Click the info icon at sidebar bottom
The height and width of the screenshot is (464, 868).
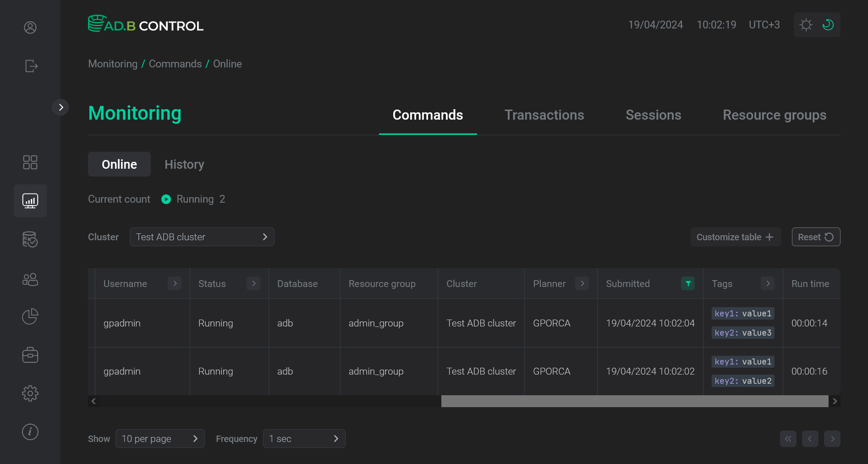(30, 431)
